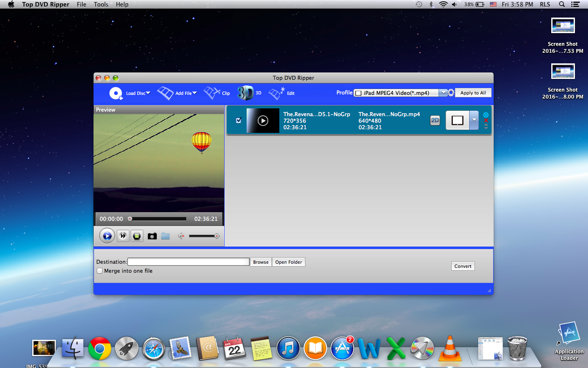The width and height of the screenshot is (588, 368).
Task: Open the Edit effects tool
Action: 281,93
